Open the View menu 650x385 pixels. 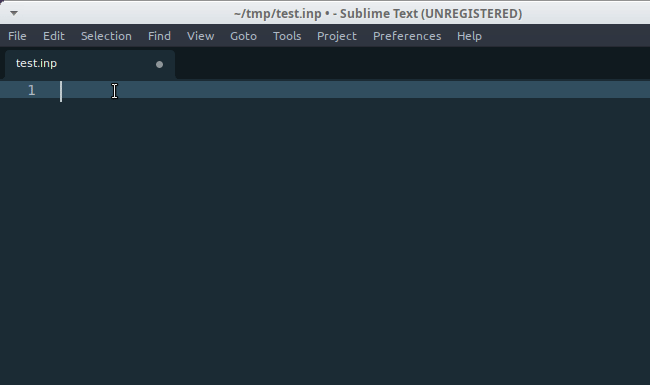click(x=201, y=36)
